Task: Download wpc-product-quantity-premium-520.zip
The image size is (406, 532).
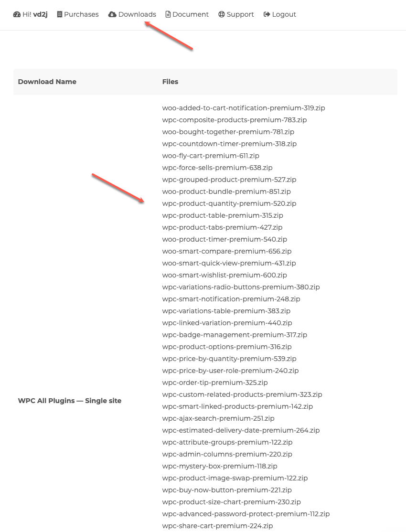Action: pos(229,203)
